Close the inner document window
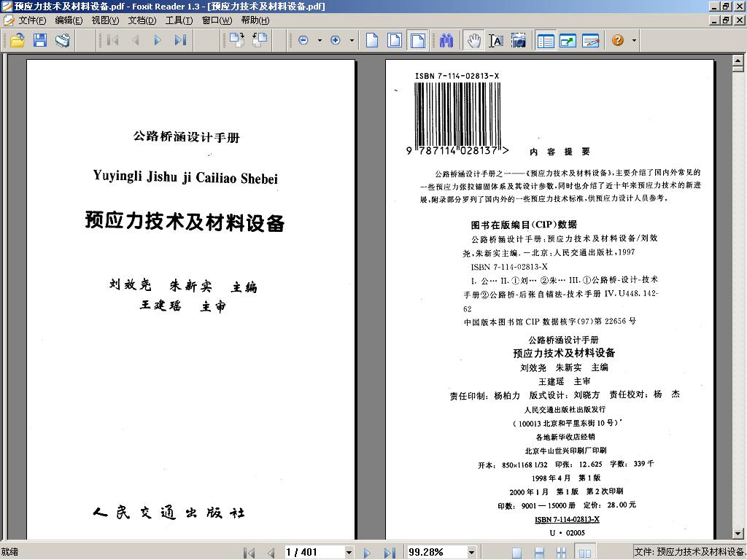Screen dimensions: 747x560 (x=740, y=20)
